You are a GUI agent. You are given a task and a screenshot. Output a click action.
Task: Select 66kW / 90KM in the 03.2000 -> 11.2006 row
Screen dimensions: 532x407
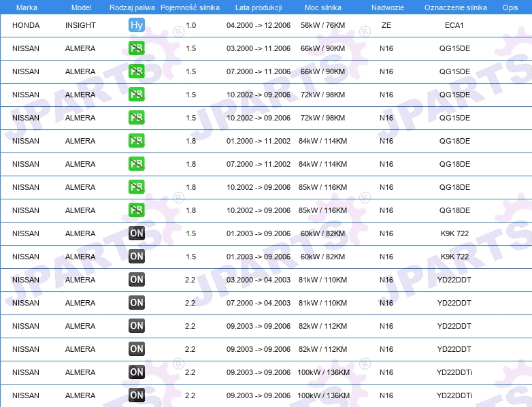click(x=322, y=48)
